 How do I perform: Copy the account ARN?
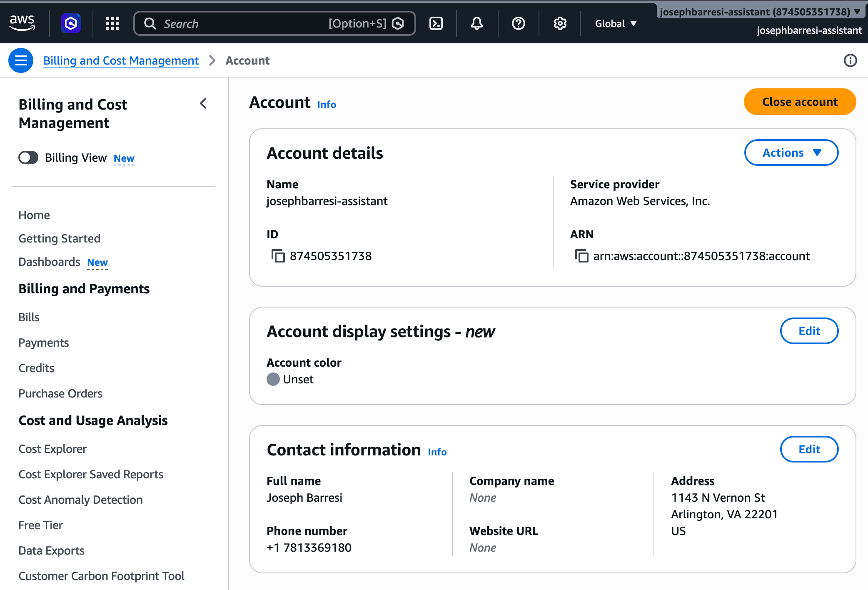coord(581,256)
